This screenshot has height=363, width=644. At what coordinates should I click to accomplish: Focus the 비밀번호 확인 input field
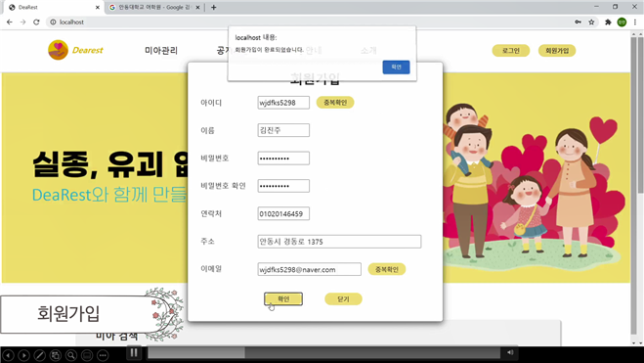(x=283, y=186)
